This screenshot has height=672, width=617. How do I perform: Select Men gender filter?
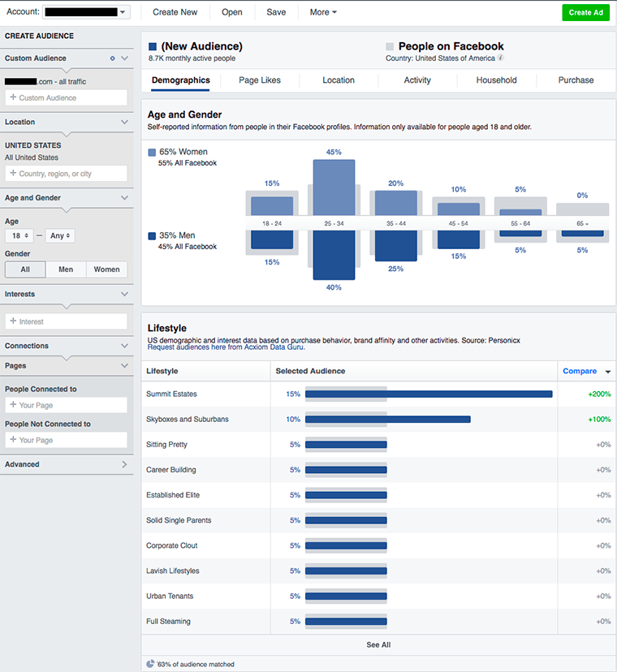pyautogui.click(x=66, y=269)
